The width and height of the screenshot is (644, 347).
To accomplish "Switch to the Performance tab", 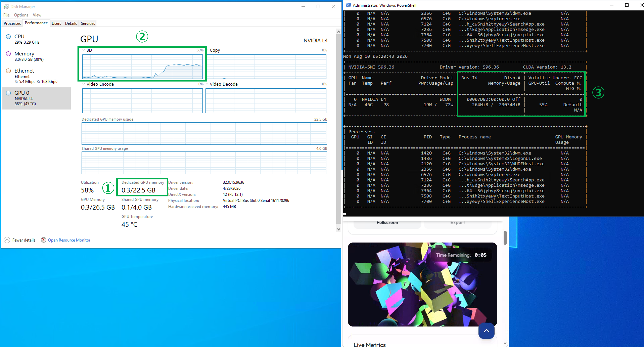I will (36, 23).
